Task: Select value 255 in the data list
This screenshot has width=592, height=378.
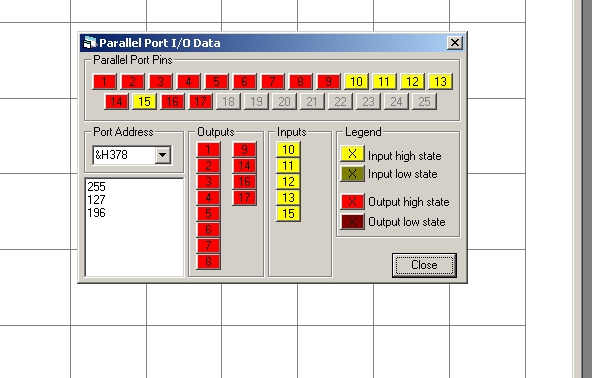Action: tap(96, 187)
